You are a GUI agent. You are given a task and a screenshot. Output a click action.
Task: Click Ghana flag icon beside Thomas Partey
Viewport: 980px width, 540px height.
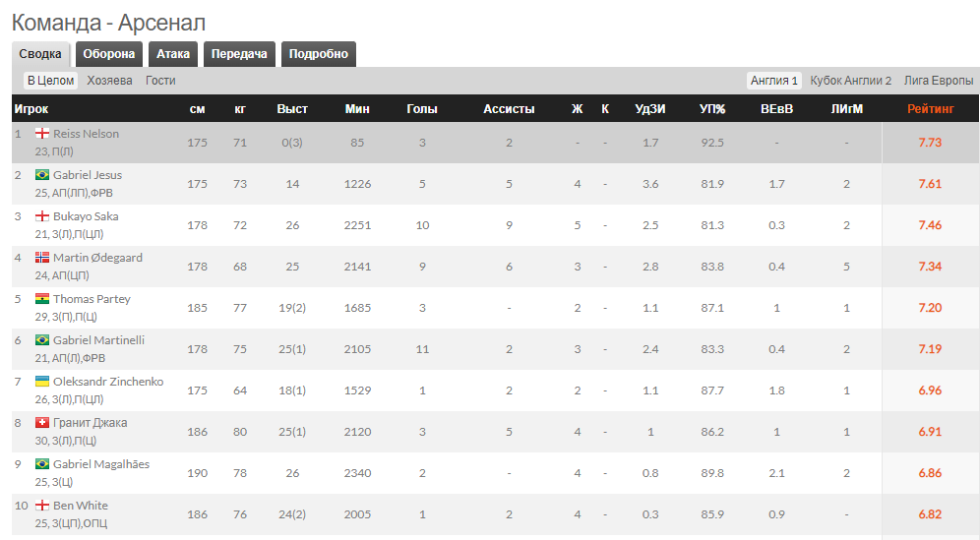42,299
